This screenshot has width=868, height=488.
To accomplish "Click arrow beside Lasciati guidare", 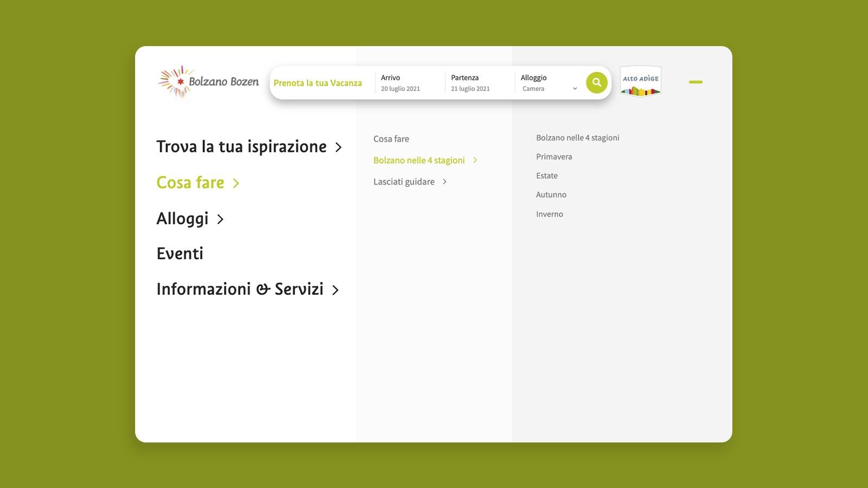I will pos(445,182).
